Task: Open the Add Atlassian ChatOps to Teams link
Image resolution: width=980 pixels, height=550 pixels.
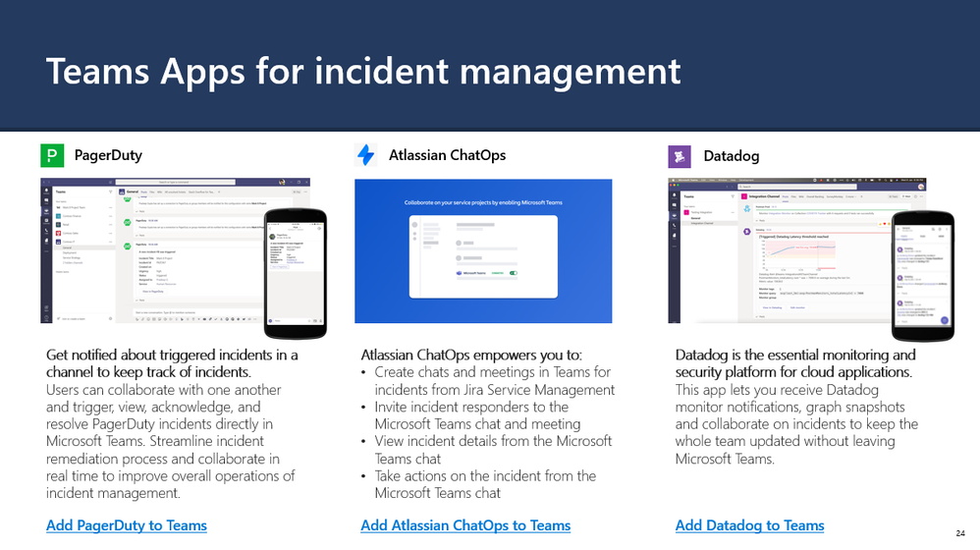Action: click(465, 525)
